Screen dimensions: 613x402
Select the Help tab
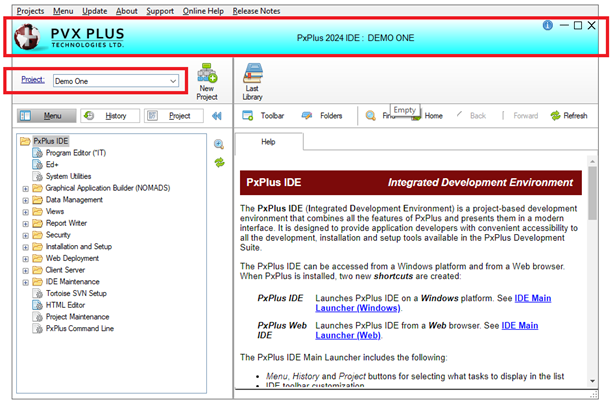(x=268, y=143)
